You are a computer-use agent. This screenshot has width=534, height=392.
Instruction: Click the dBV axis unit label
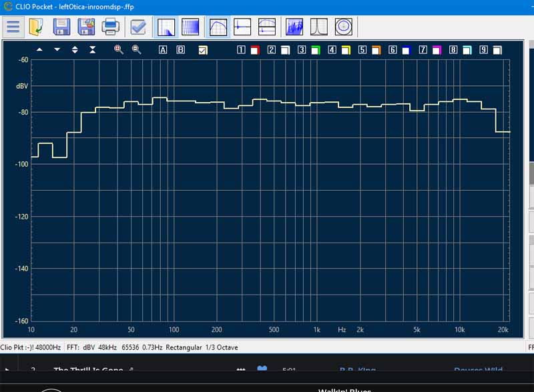click(x=22, y=86)
